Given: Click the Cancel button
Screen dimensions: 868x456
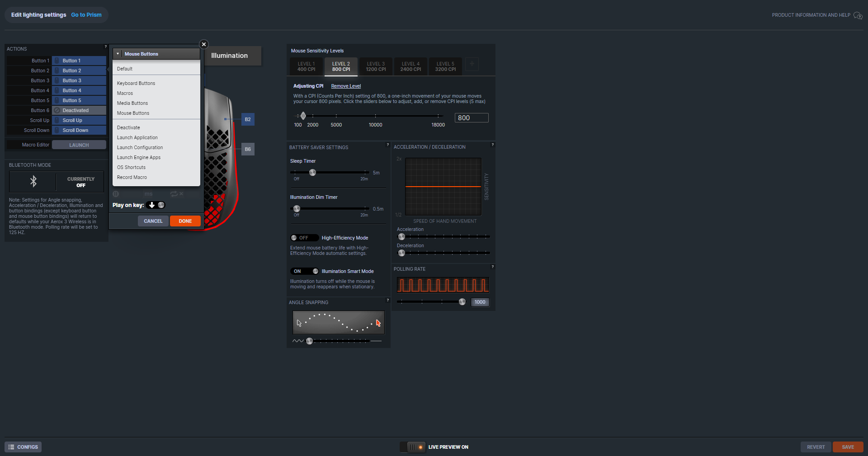Looking at the screenshot, I should point(153,221).
